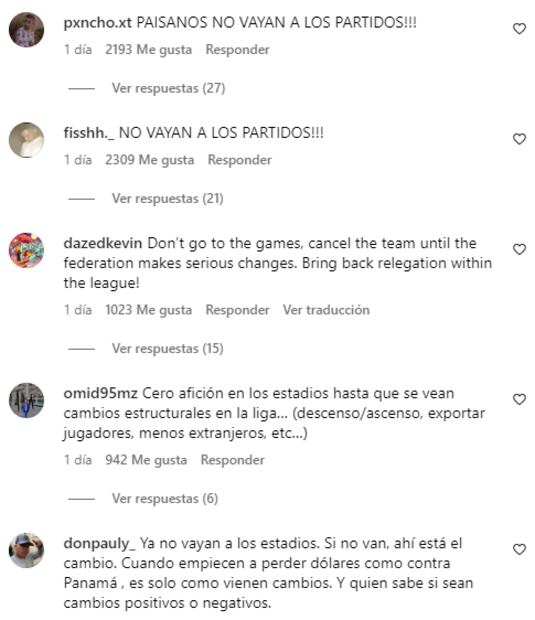Reply to fisshh._'s comment via Responder
Image resolution: width=535 pixels, height=620 pixels.
pos(240,160)
